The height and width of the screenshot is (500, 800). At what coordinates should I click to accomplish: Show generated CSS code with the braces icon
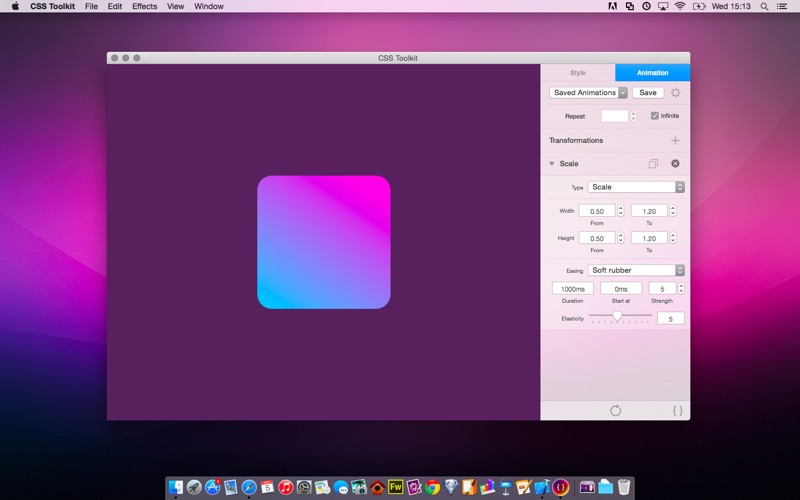(x=678, y=410)
